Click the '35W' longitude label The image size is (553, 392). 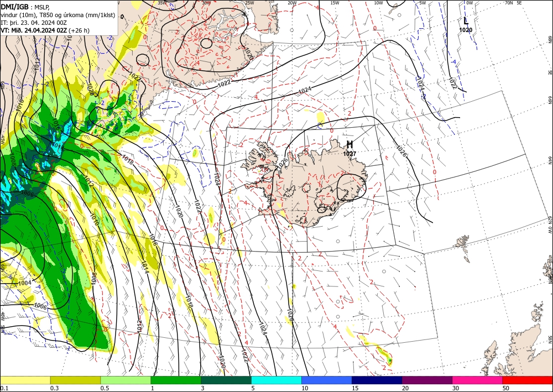162,3
